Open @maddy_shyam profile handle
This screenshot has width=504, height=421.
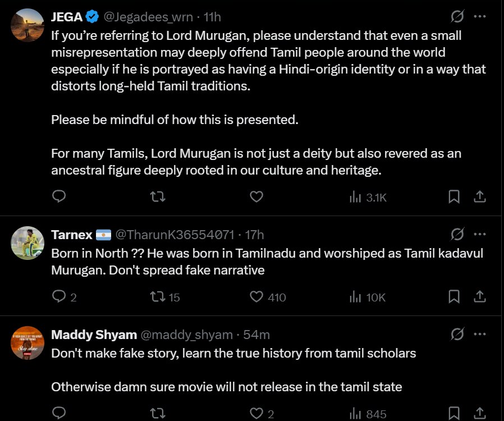click(x=187, y=335)
